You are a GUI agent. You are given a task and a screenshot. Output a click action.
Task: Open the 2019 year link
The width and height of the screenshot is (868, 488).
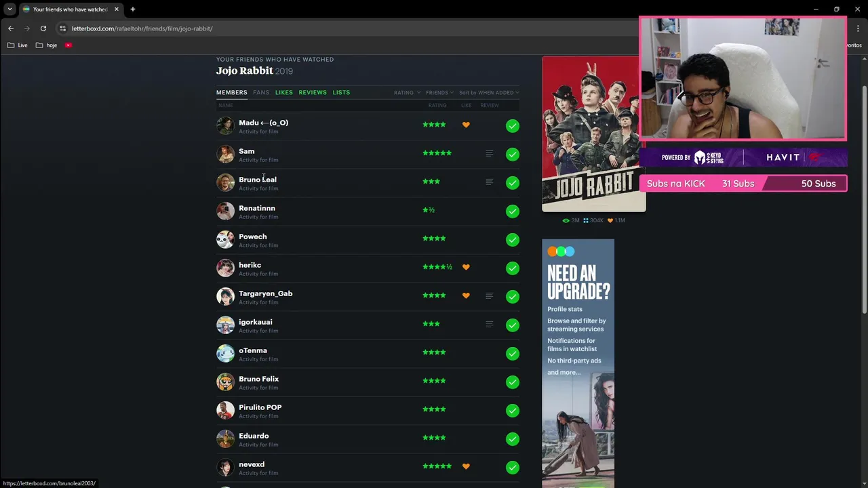(x=284, y=71)
